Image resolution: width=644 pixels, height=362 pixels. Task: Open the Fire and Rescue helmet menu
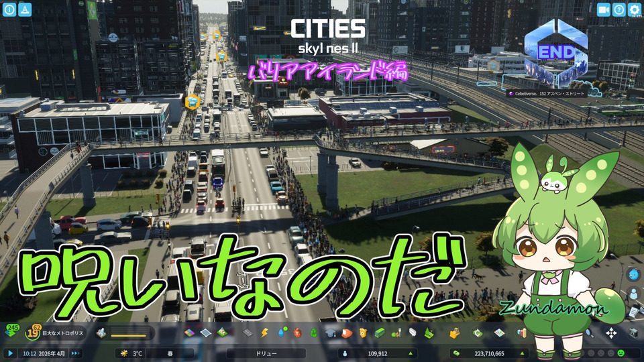[347, 333]
